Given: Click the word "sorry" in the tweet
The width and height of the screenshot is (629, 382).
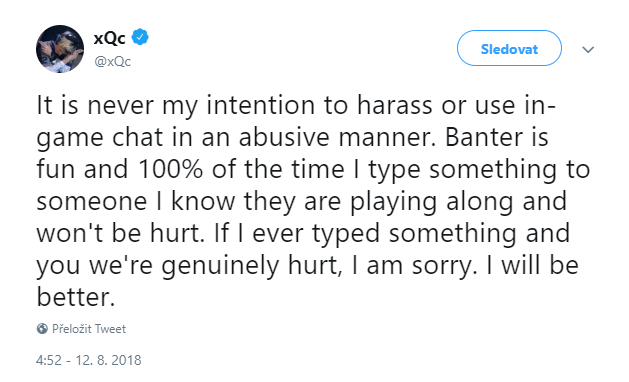Looking at the screenshot, I should pyautogui.click(x=442, y=266).
